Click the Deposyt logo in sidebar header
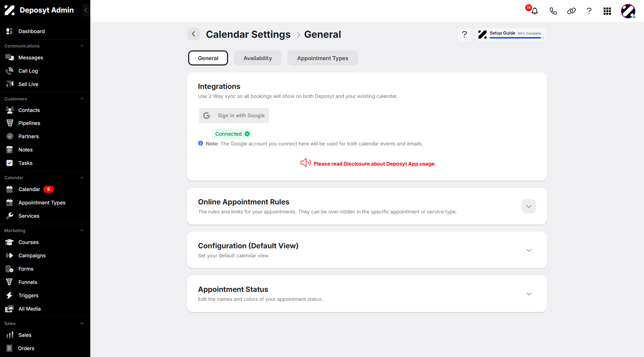The image size is (644, 357). [x=10, y=10]
